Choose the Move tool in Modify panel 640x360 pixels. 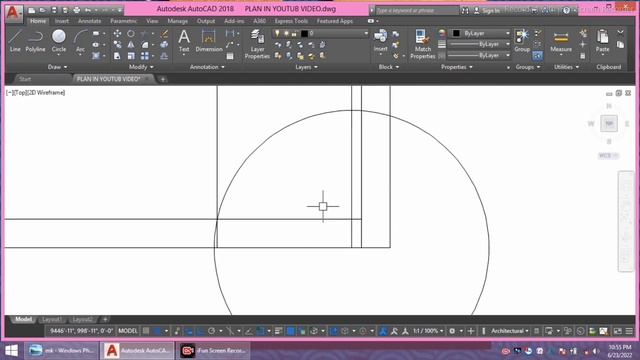click(117, 33)
